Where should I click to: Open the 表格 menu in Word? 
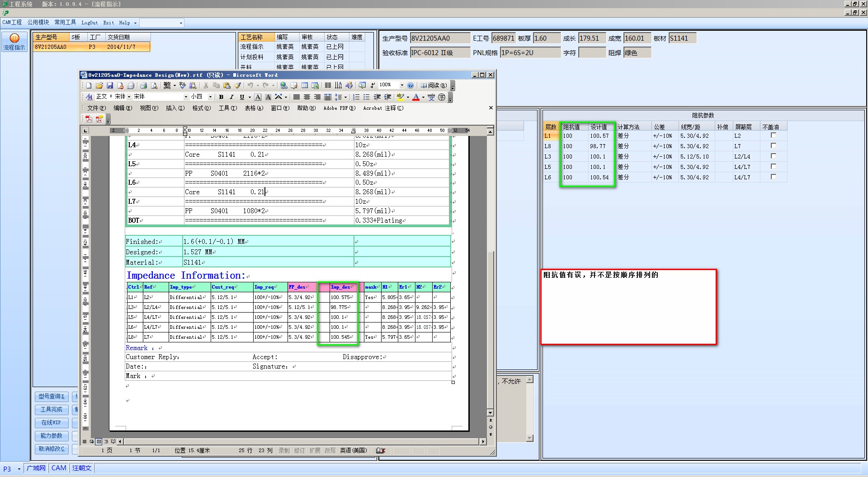[254, 108]
